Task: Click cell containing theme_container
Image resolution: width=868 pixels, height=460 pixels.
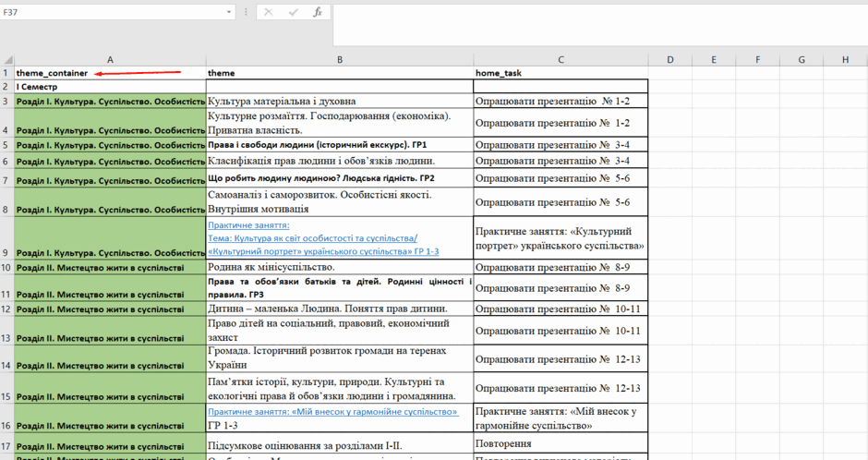Action: (110, 73)
